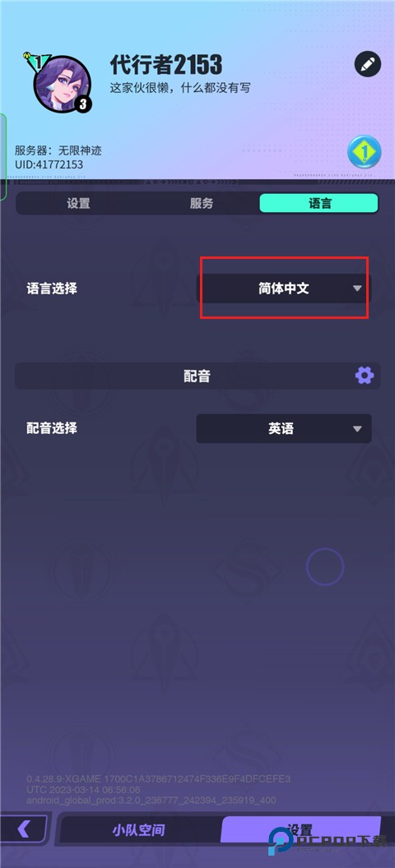Tap the back arrow at bottom left
This screenshot has width=395, height=868.
click(x=23, y=829)
